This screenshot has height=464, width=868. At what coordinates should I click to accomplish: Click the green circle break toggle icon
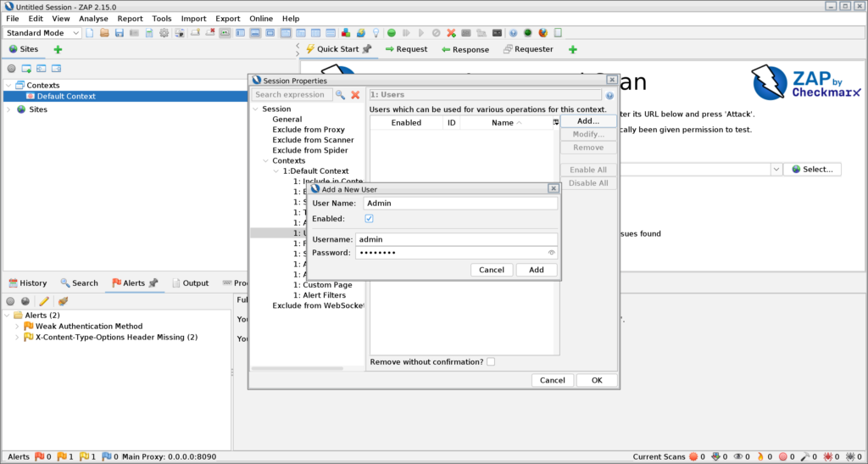click(392, 33)
